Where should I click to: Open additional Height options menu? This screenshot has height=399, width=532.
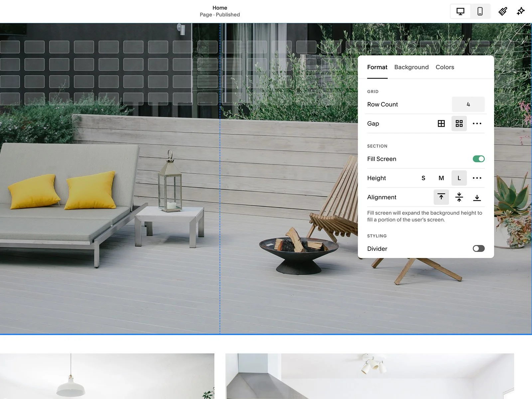[477, 178]
